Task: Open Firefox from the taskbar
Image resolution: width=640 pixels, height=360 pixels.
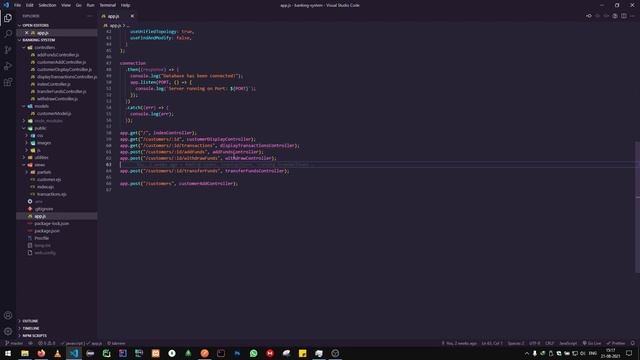Action: (x=41, y=353)
